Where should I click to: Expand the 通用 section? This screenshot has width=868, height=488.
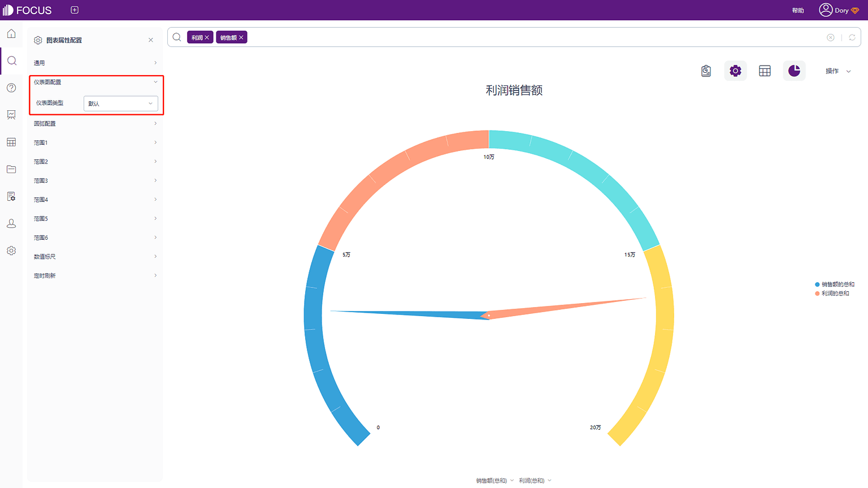click(95, 63)
